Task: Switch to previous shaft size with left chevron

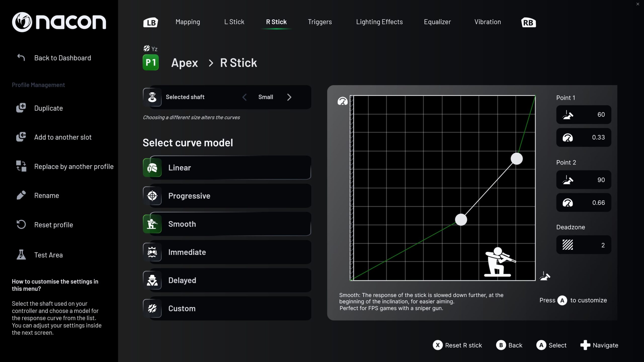Action: point(244,97)
